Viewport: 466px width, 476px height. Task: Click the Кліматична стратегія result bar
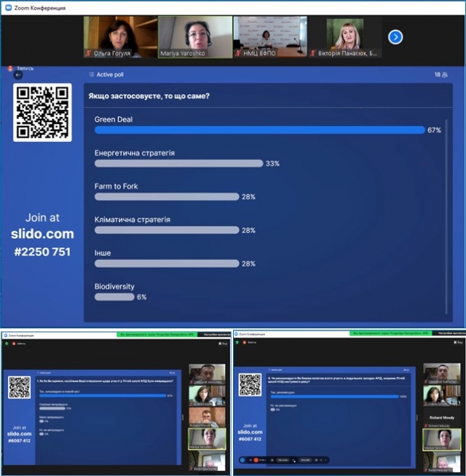point(167,230)
